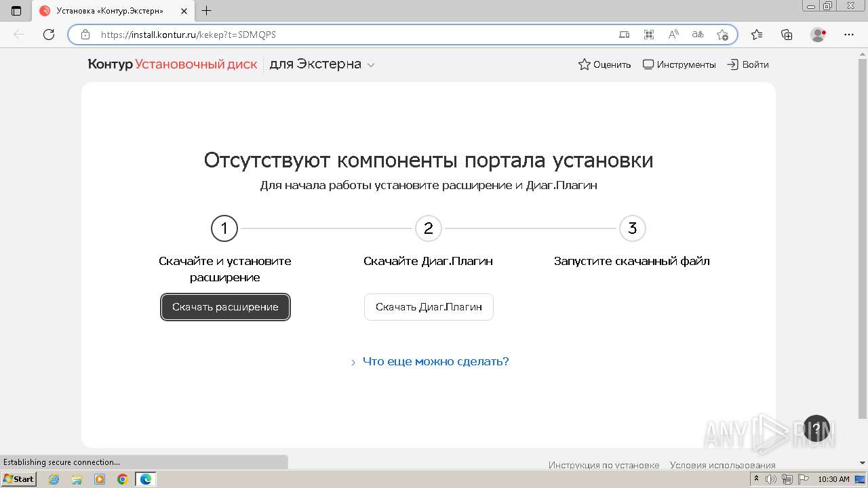Open the Tab actions menu icon
868x488 pixels.
[16, 11]
